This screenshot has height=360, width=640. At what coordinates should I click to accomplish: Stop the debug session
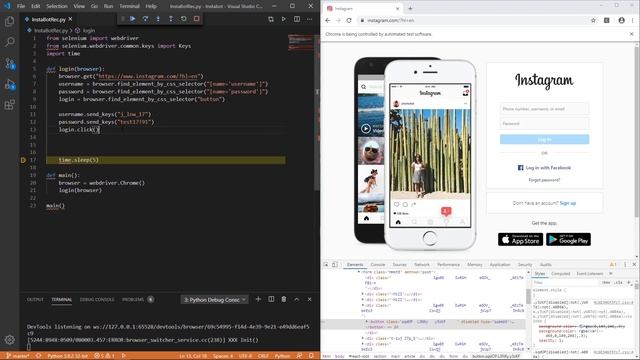click(x=196, y=19)
